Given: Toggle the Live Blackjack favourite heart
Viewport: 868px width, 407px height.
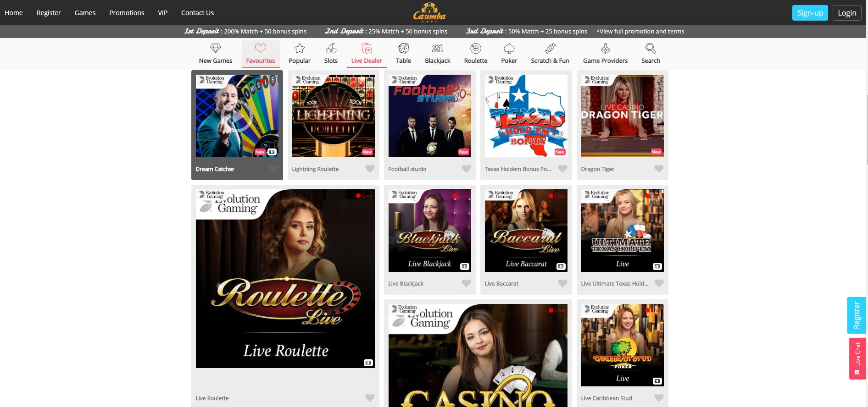Looking at the screenshot, I should click(466, 283).
